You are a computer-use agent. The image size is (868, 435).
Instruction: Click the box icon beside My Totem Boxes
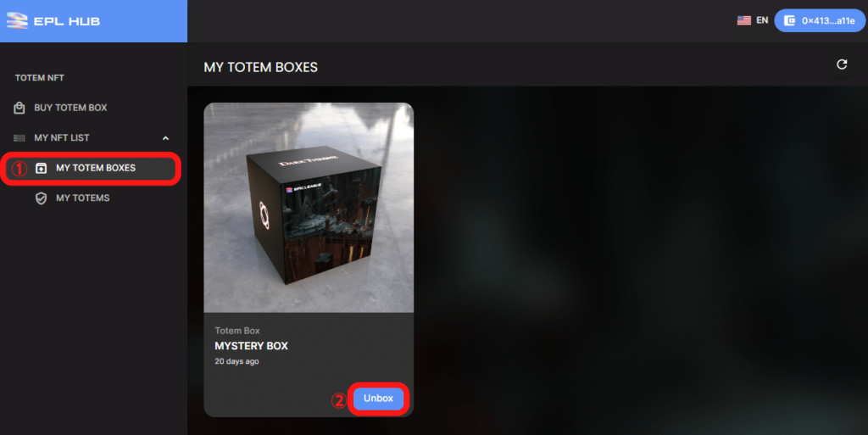click(x=41, y=168)
